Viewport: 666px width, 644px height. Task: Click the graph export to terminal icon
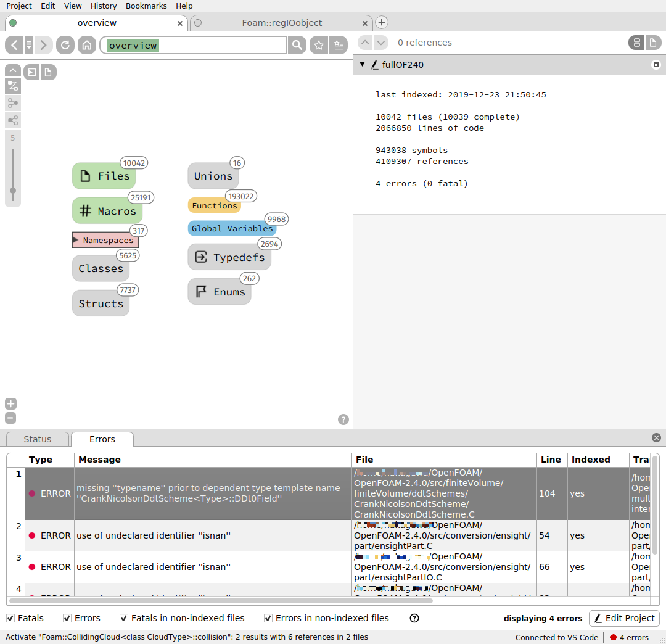[32, 72]
